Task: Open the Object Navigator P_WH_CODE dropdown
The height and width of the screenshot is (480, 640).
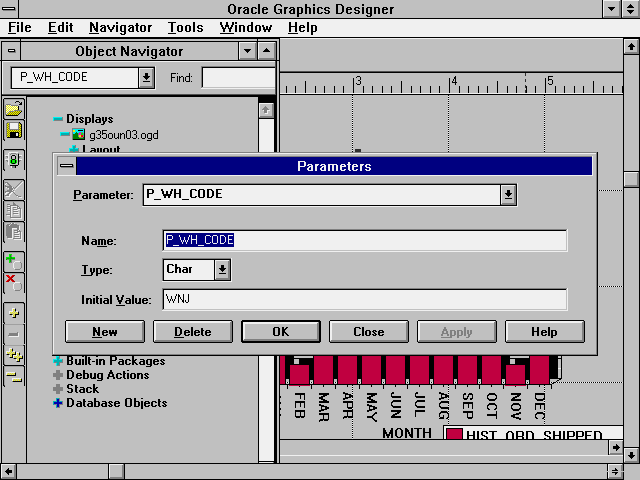Action: coord(147,78)
